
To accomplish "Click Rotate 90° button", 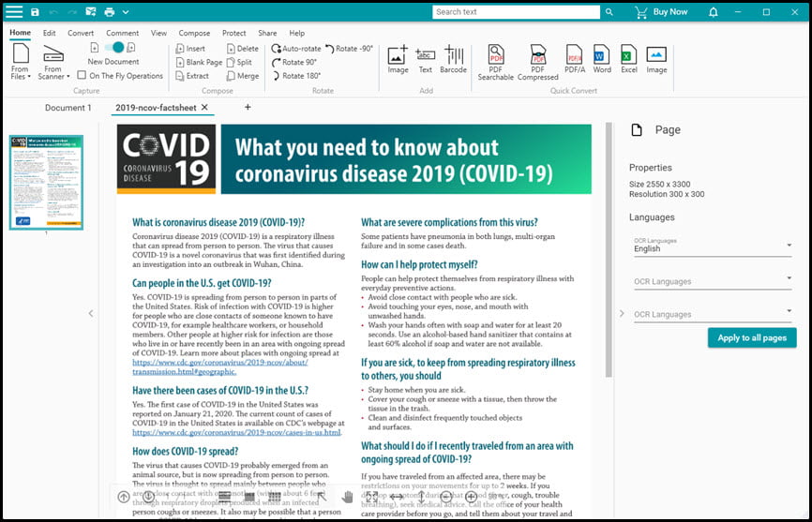I will pos(294,62).
